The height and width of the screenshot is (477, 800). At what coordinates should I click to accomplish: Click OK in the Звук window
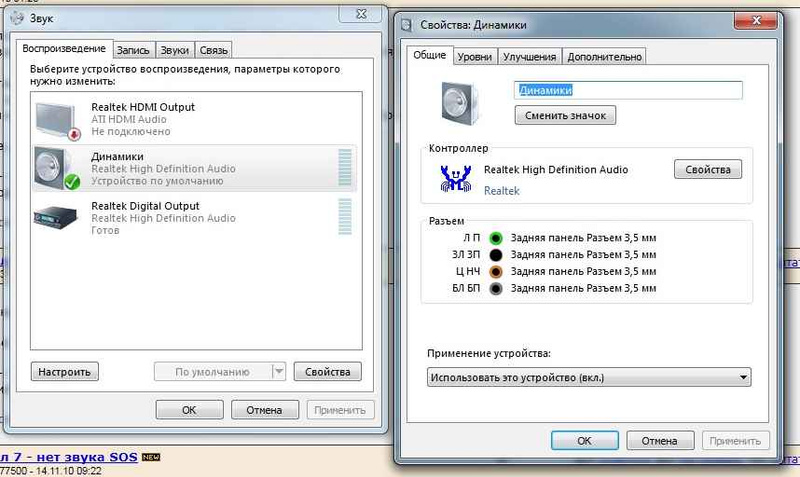click(189, 410)
